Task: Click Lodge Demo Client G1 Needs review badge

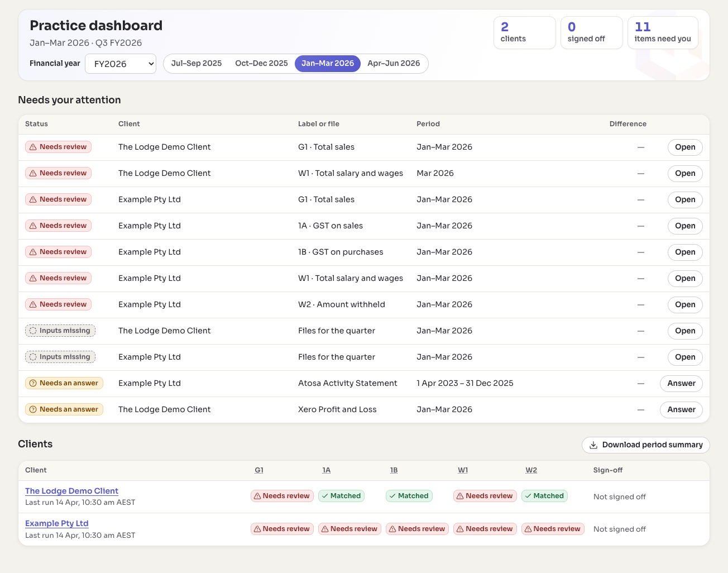Action: [282, 496]
